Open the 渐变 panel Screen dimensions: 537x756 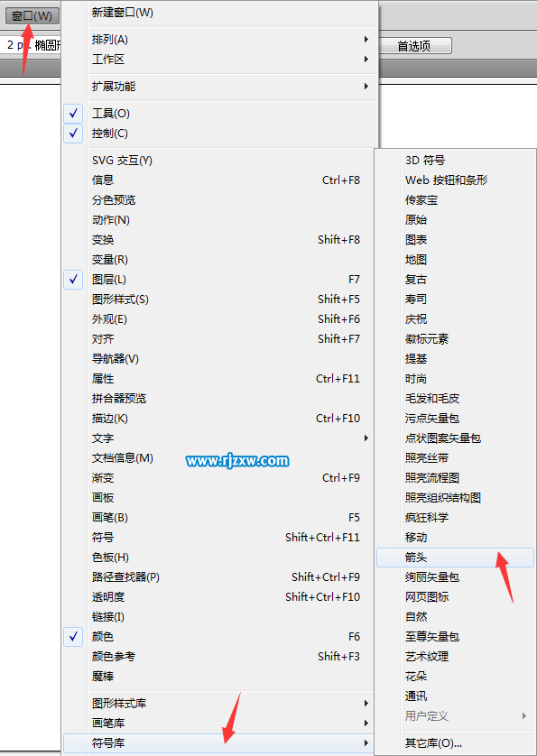tap(219, 478)
